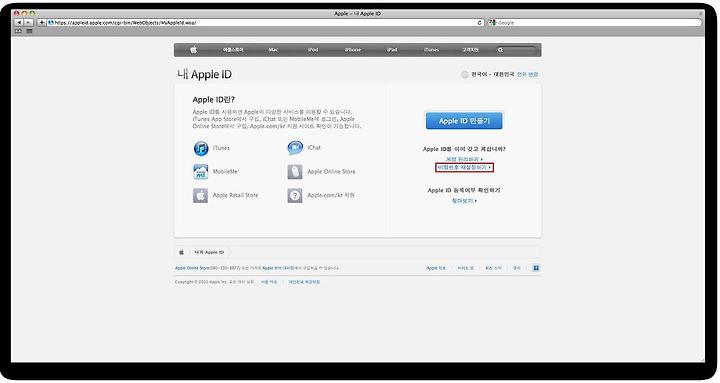The image size is (720, 383).
Task: Open the Top Sites grid icon
Action: click(29, 31)
